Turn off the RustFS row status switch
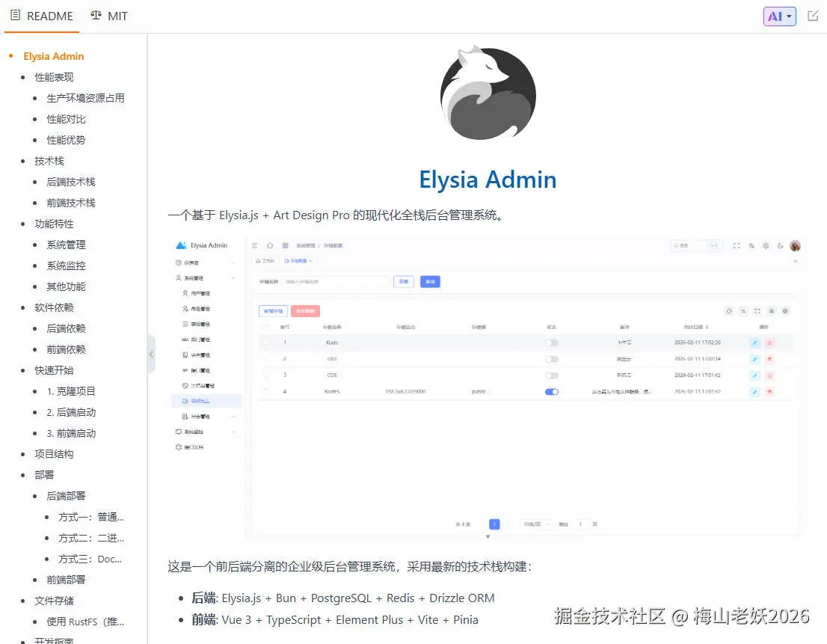Image resolution: width=827 pixels, height=644 pixels. 552,392
